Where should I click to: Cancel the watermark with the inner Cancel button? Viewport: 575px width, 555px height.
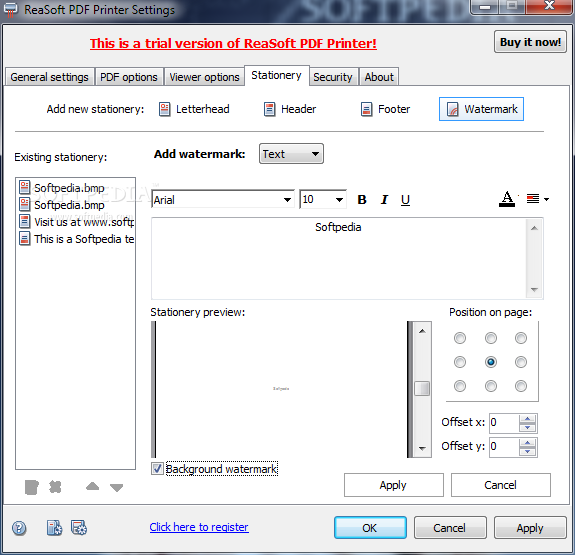point(501,485)
